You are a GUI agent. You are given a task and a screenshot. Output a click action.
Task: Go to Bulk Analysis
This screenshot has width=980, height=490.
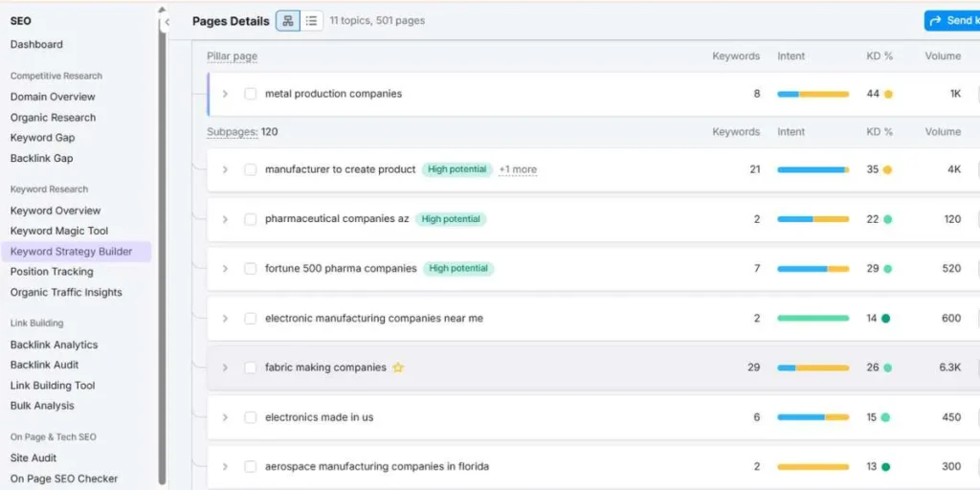pyautogui.click(x=42, y=406)
